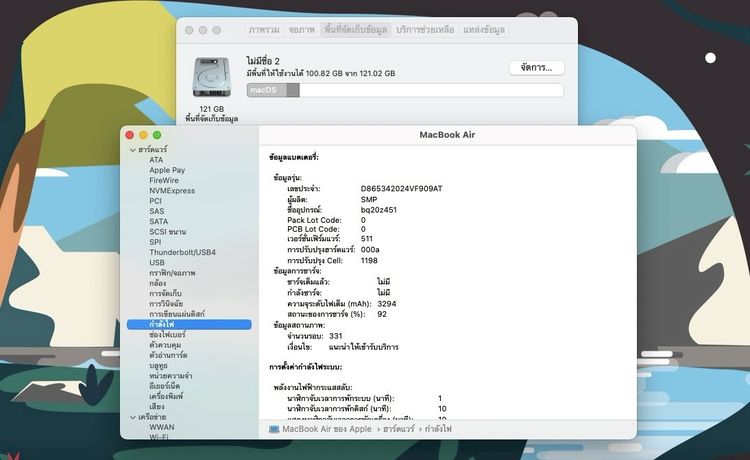750x460 pixels.
Task: Select ตัวควบคุม in the sidebar
Action: (x=165, y=345)
